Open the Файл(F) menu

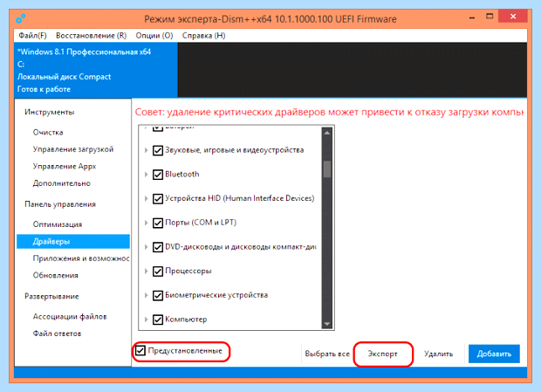(32, 36)
